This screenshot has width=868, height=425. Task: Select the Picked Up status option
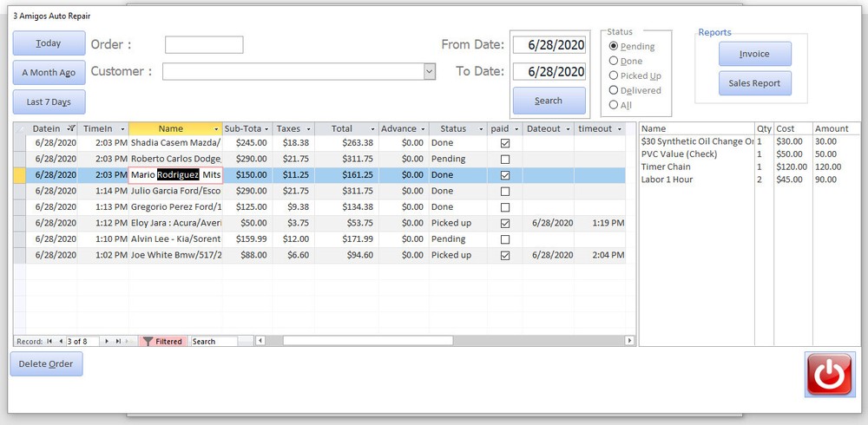pos(614,75)
